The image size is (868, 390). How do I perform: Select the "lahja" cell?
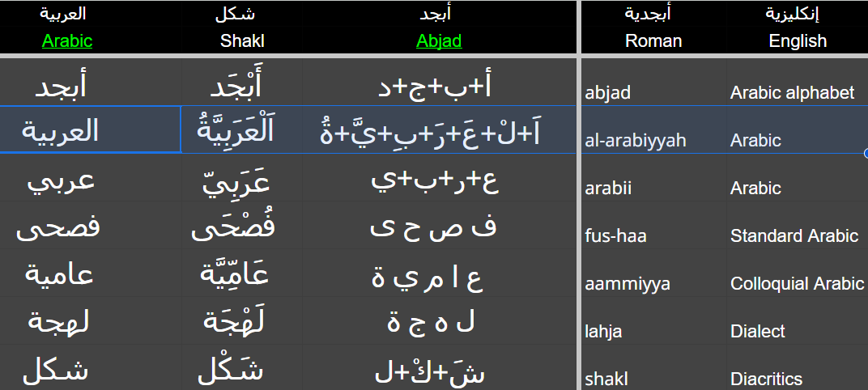(603, 331)
